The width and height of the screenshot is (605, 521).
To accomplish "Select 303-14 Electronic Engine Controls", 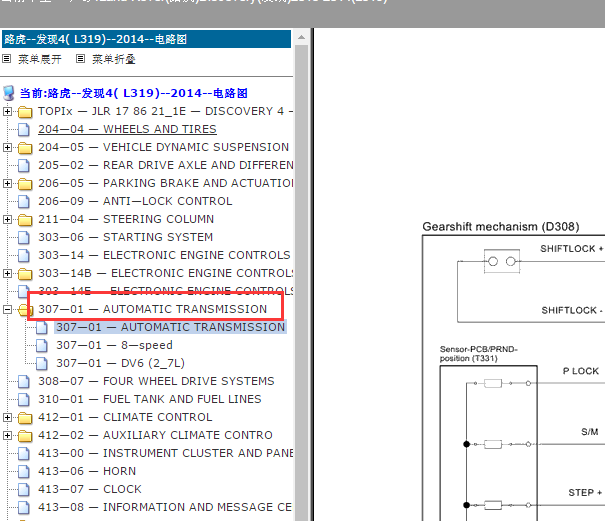I will 164,255.
